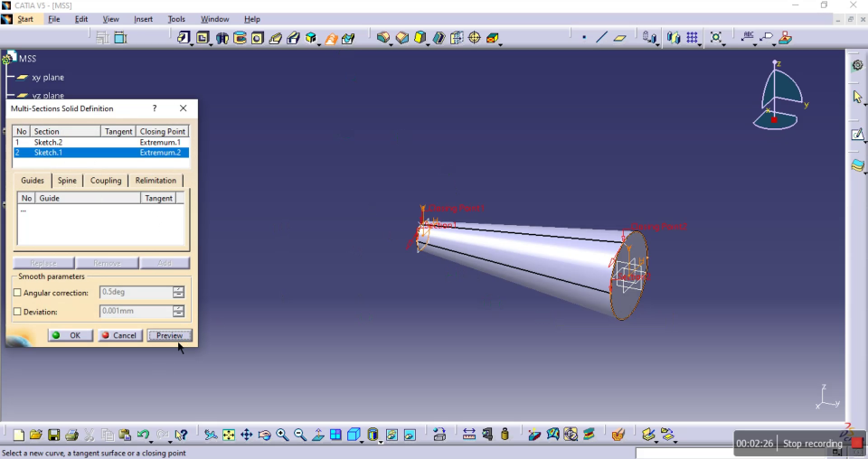
Task: Click Cancel in Multi-Sections Solid Definition
Action: click(x=119, y=335)
